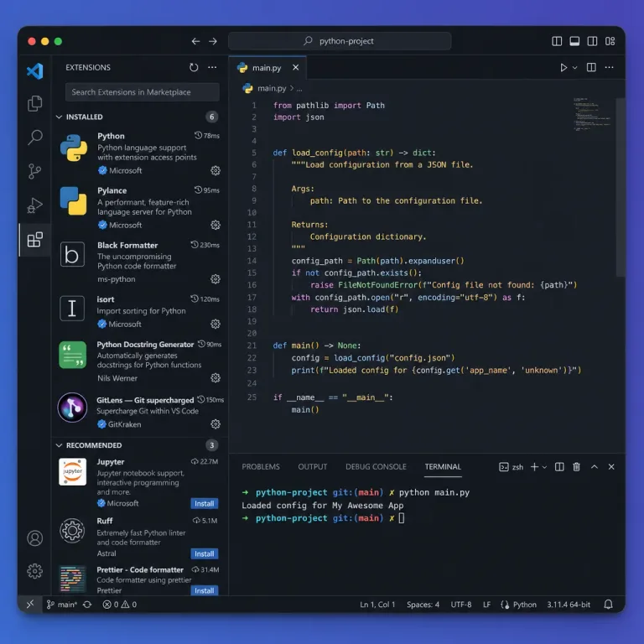Image resolution: width=644 pixels, height=644 pixels.
Task: Install the Prettier code formatter extension
Action: (205, 590)
